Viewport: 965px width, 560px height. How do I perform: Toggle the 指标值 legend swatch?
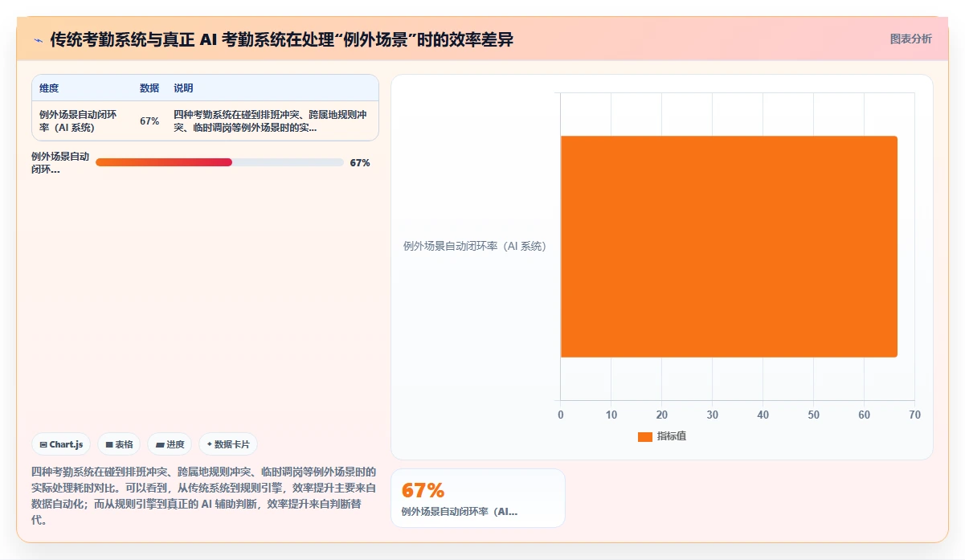point(644,436)
